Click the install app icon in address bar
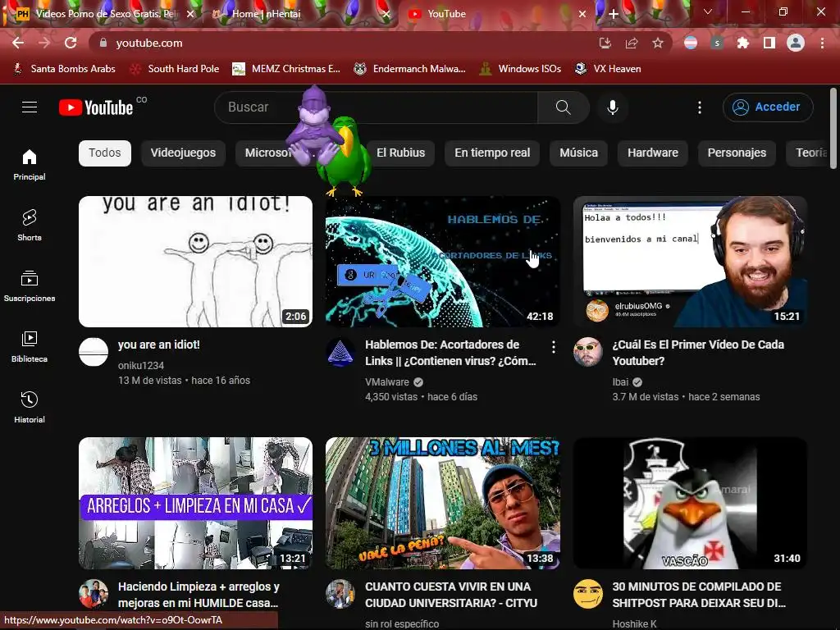 [605, 43]
